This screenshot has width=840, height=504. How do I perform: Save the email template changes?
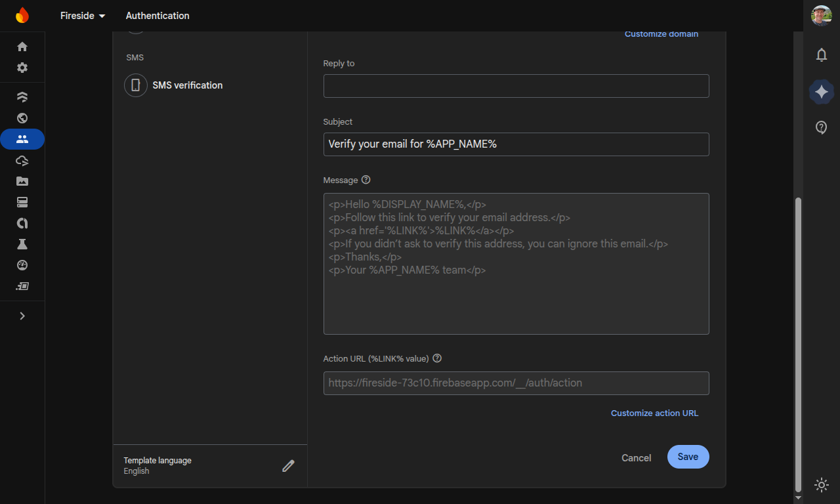click(688, 457)
